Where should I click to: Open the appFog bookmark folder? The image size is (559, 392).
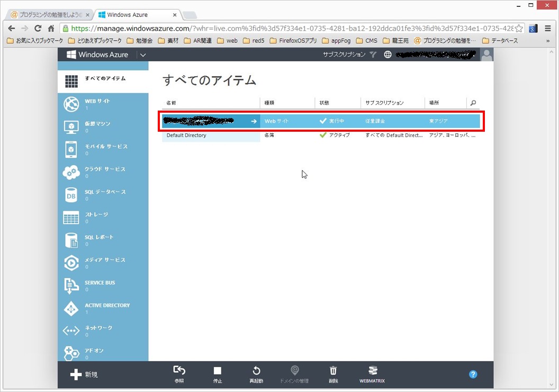point(336,41)
